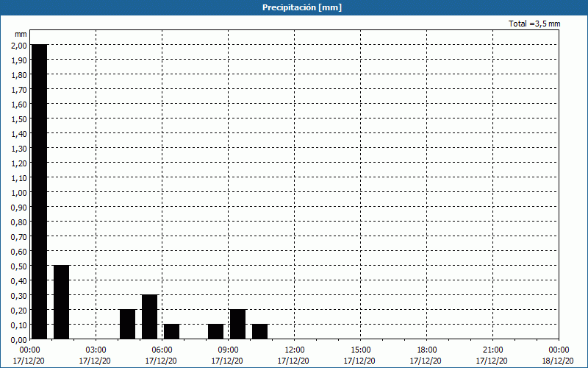Select the 0,50 mm precipitation bar
Screen dimensions: 588x368
62,302
